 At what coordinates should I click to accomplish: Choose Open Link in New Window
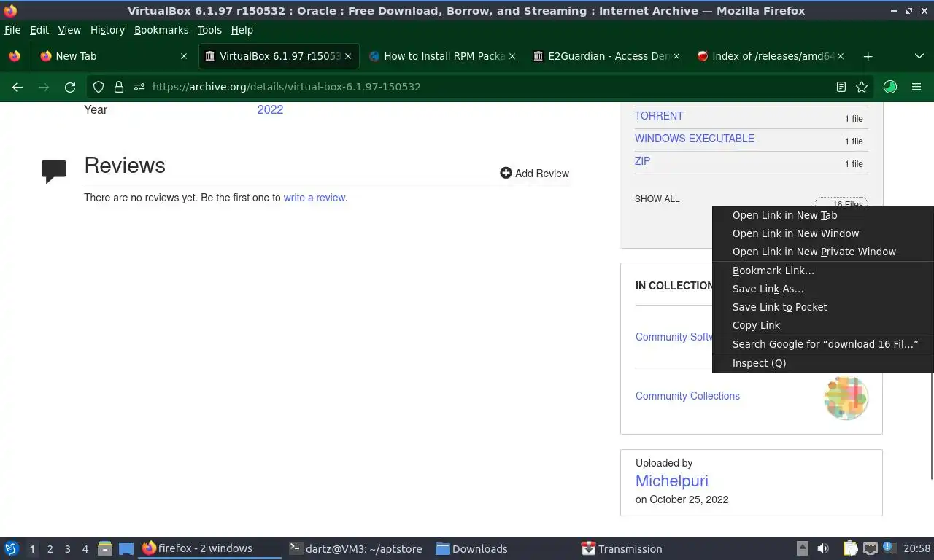(823, 233)
